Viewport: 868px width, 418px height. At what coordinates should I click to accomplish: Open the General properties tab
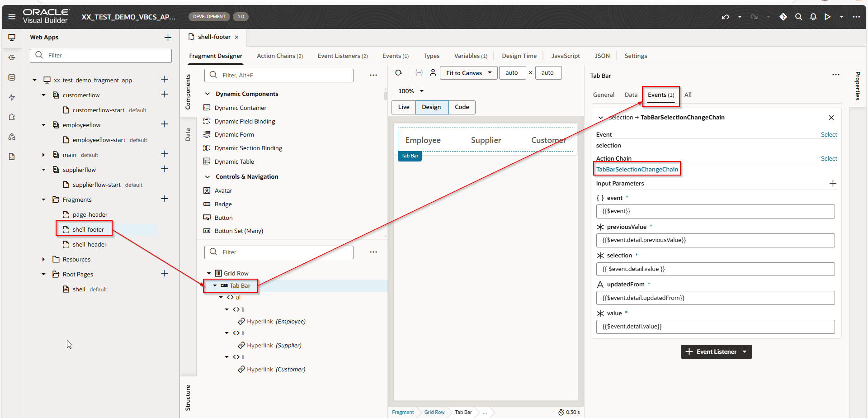coord(604,95)
